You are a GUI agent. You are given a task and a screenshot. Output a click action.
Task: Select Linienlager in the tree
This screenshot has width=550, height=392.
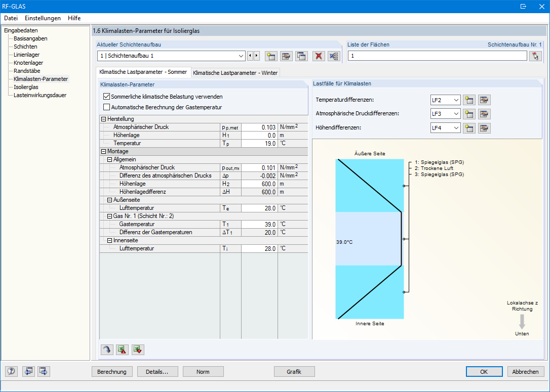click(27, 55)
